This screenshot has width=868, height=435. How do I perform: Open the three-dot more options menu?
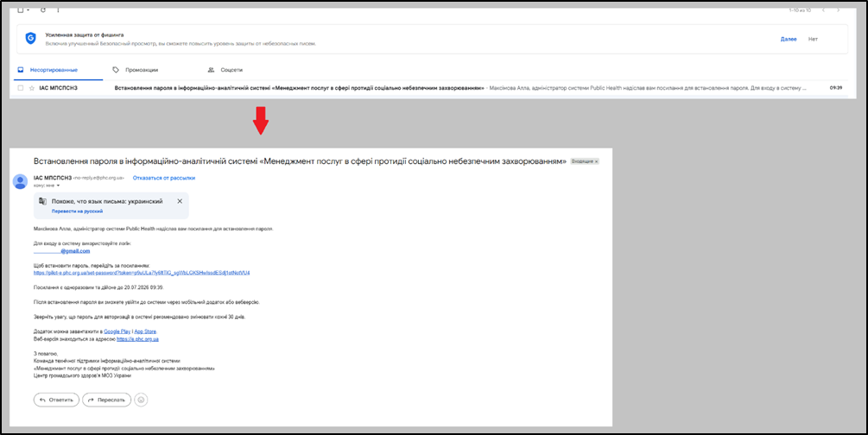(x=58, y=10)
